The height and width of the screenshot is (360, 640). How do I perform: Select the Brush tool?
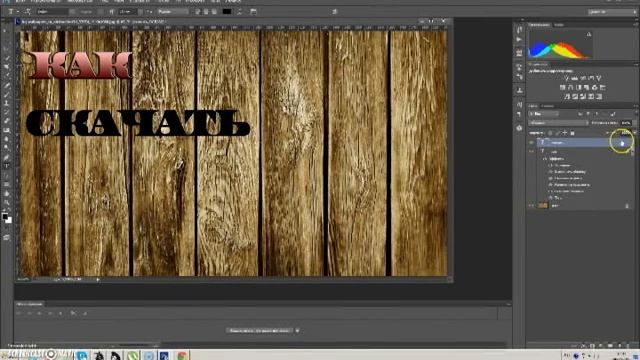click(7, 94)
